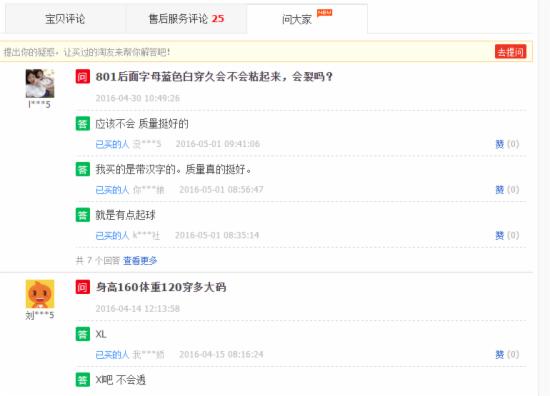The height and width of the screenshot is (396, 550).
Task: Click red 问 icon beside 801 question
Action: coord(83,76)
